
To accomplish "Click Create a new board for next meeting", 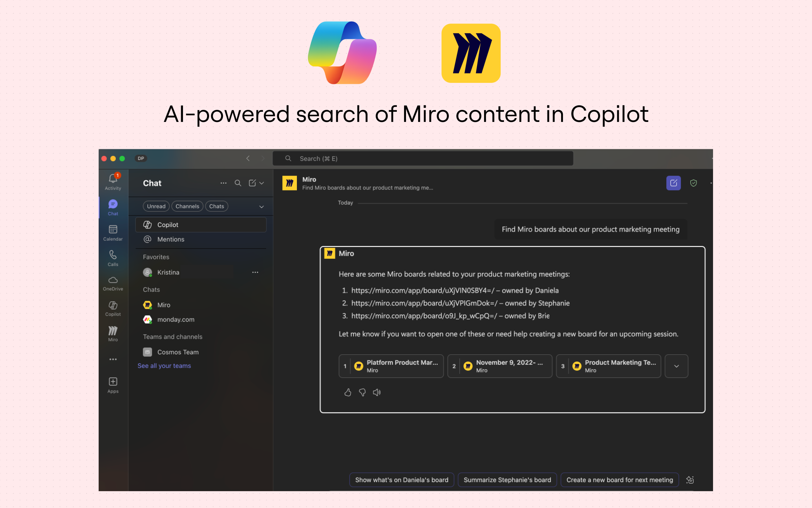I will [620, 480].
